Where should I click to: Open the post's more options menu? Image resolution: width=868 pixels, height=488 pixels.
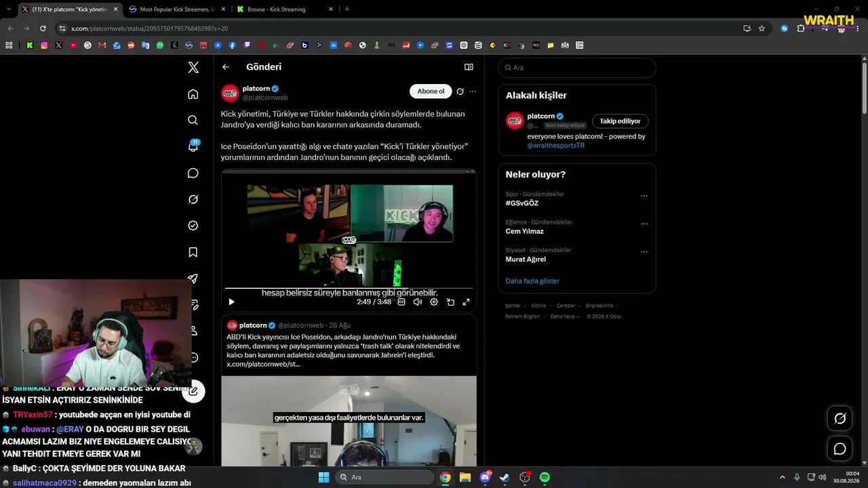click(x=473, y=91)
